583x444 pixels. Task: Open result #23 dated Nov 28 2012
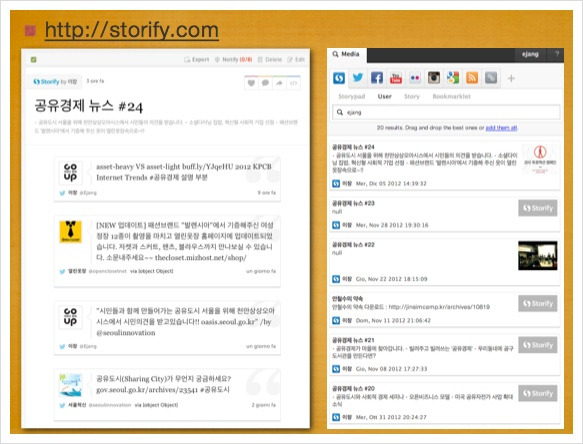pos(444,215)
